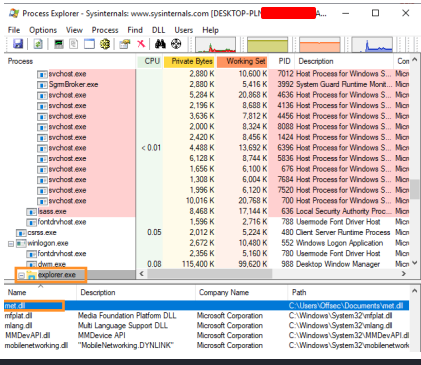Click the process list scroll up arrow

point(415,60)
